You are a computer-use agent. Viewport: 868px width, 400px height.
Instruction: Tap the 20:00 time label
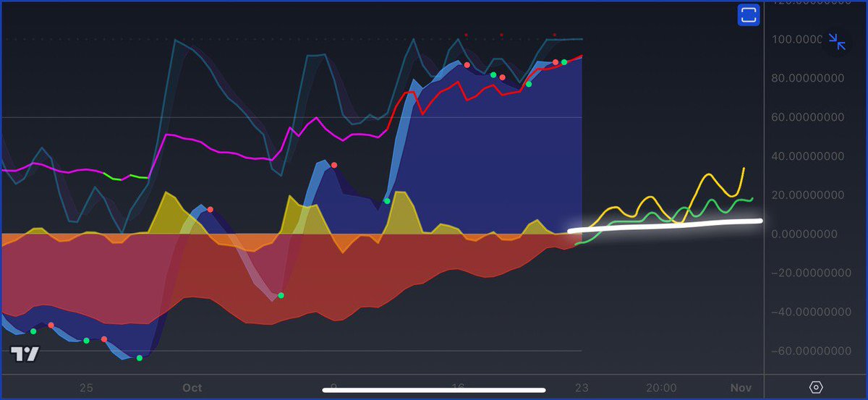coord(662,388)
